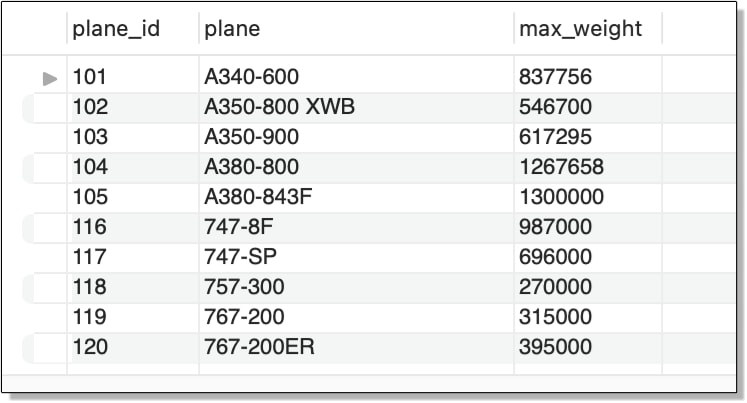
Task: Select the plane column header
Action: [356, 29]
